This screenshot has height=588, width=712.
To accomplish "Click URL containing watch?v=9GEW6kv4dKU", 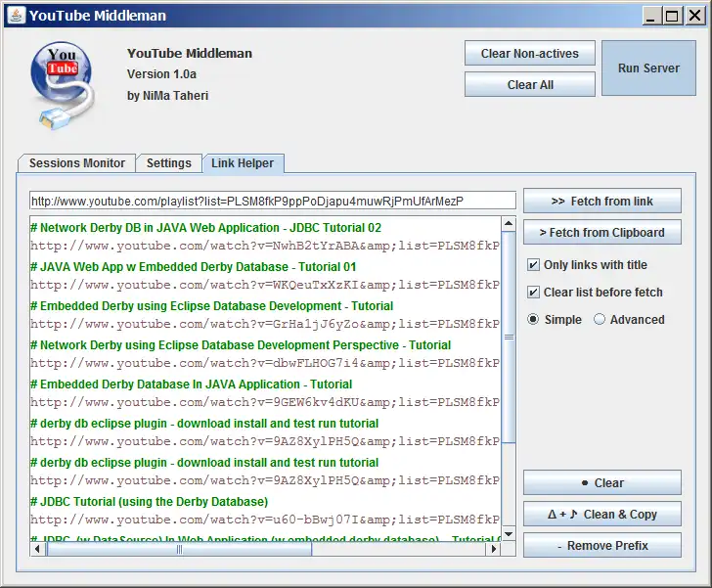I will coord(265,402).
